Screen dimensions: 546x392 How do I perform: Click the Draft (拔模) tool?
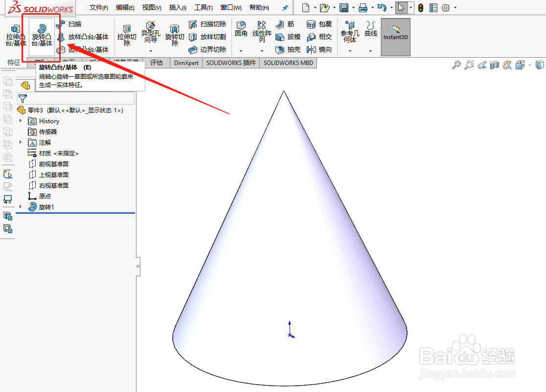[x=288, y=37]
